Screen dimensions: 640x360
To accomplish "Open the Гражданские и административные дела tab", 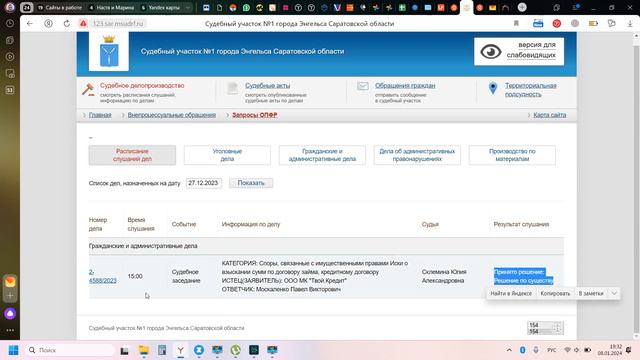I will click(322, 155).
